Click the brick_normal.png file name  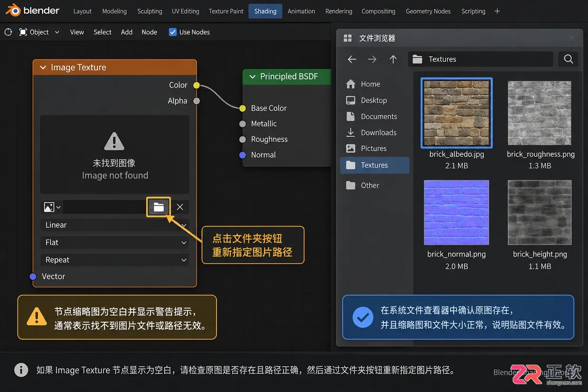[456, 254]
